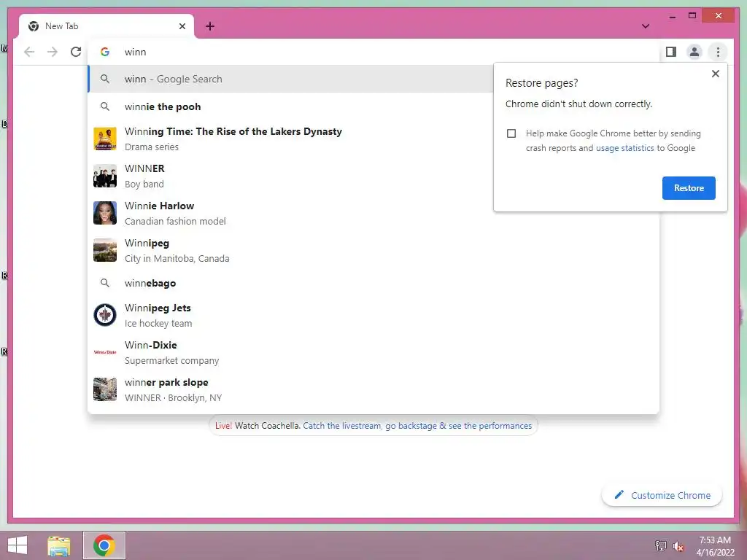747x560 pixels.
Task: Click the Chrome taskbar icon
Action: (104, 545)
